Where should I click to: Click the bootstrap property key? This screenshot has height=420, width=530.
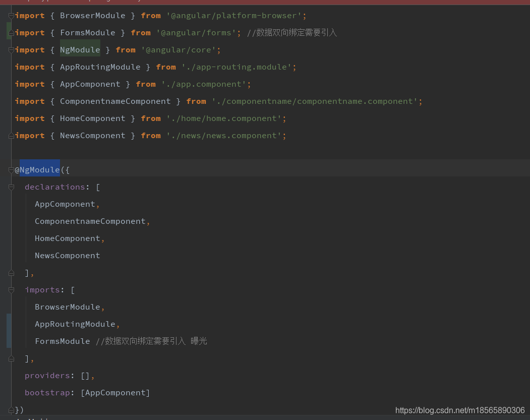47,393
